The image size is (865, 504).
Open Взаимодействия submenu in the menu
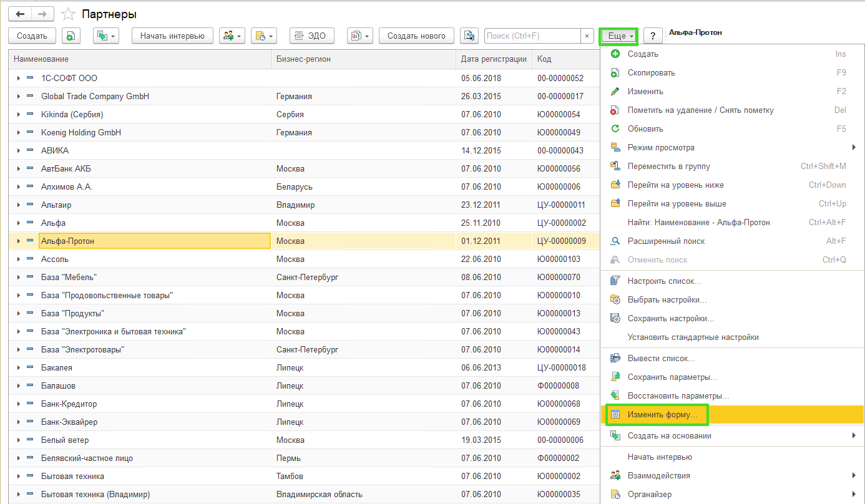coord(731,476)
